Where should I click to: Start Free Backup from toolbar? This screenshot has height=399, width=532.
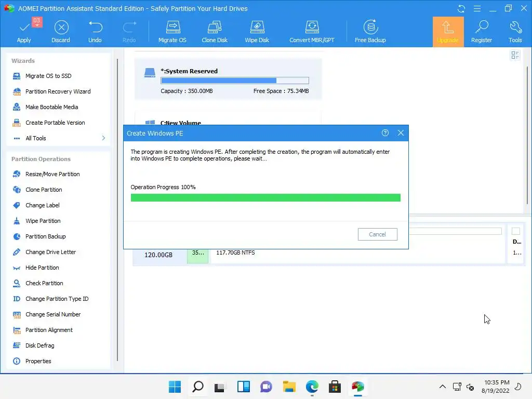(x=370, y=32)
